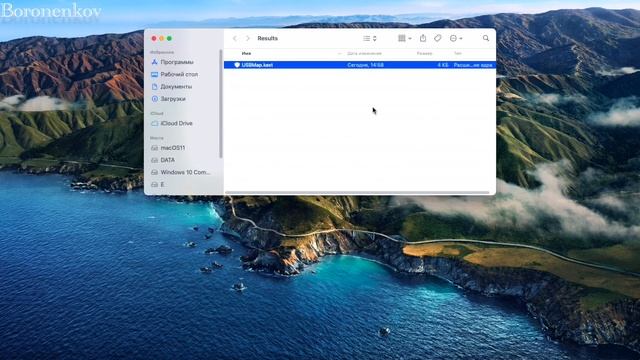Go back with the left chevron arrow
640x360 pixels.
tap(235, 38)
